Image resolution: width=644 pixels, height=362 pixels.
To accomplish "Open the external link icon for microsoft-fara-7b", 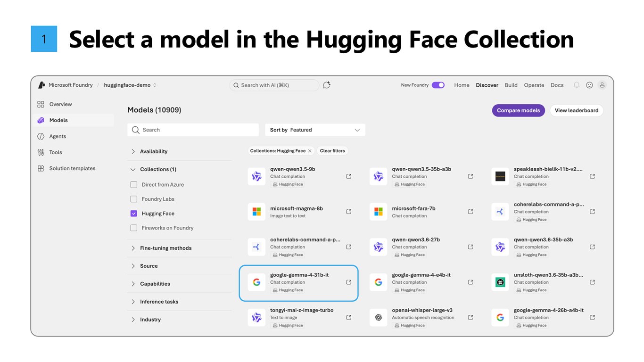I will [471, 212].
